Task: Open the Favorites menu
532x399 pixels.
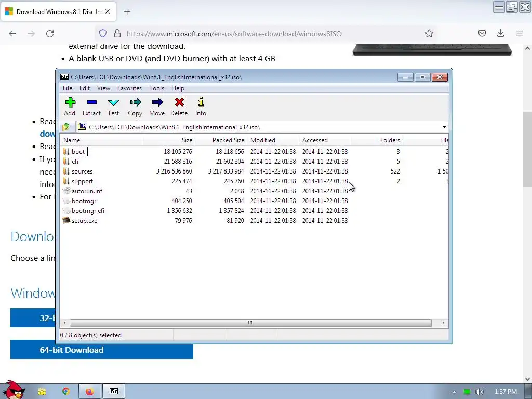Action: pos(129,88)
